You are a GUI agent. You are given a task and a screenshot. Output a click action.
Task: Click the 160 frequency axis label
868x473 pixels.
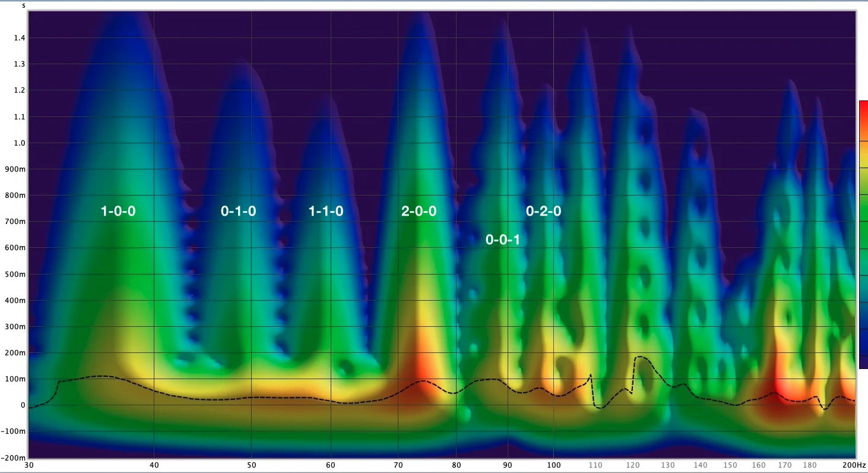coord(758,465)
